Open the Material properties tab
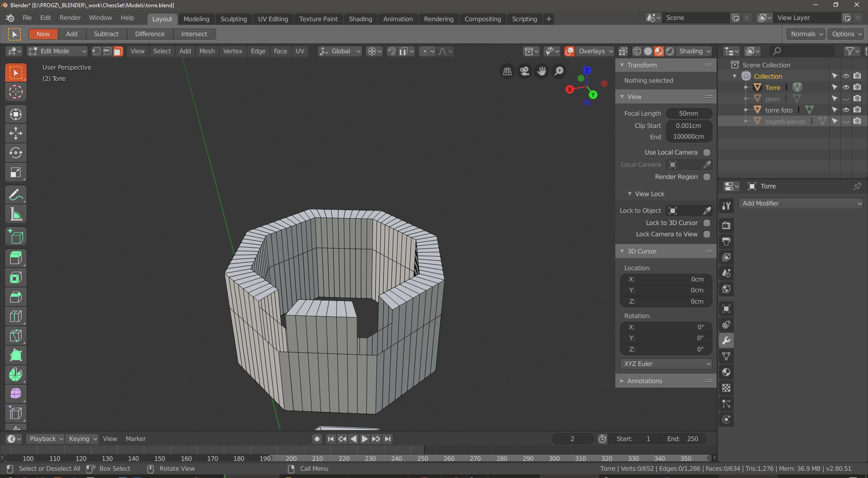Viewport: 868px width, 478px height. click(726, 372)
